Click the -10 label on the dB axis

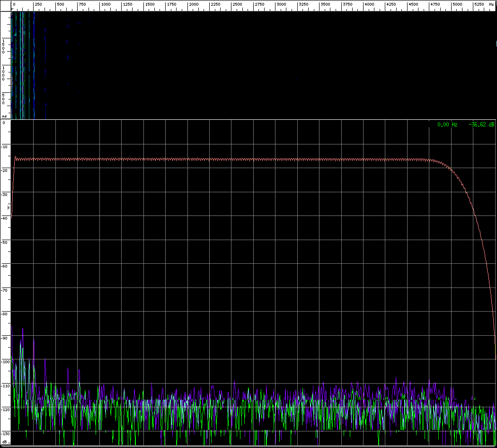tap(5, 147)
